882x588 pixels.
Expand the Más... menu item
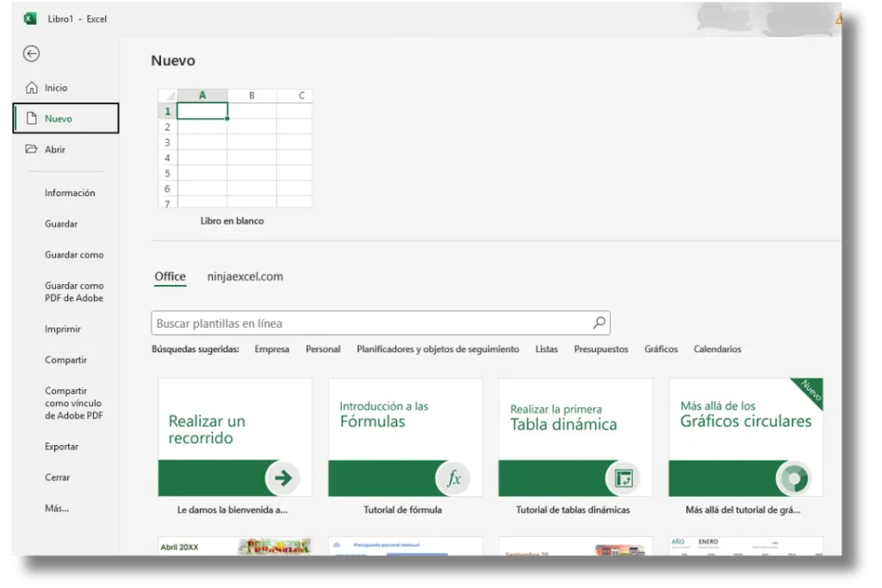coord(57,508)
